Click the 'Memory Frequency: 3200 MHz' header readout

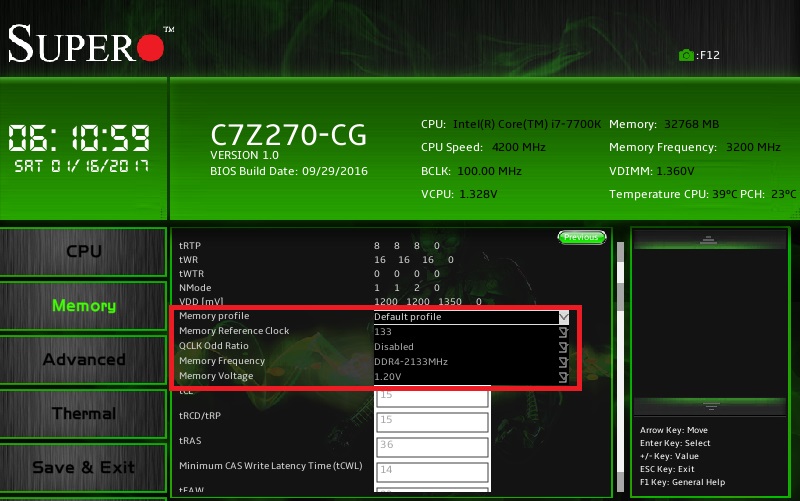(694, 147)
